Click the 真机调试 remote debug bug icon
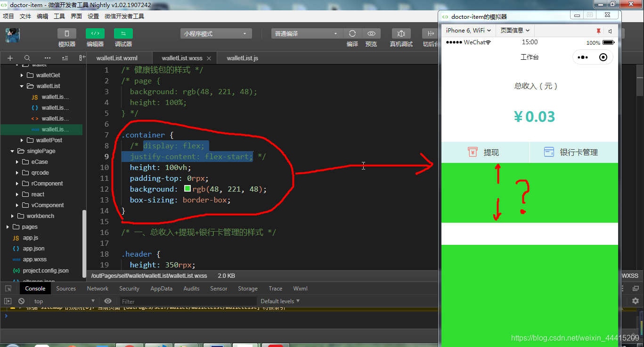 pos(401,33)
